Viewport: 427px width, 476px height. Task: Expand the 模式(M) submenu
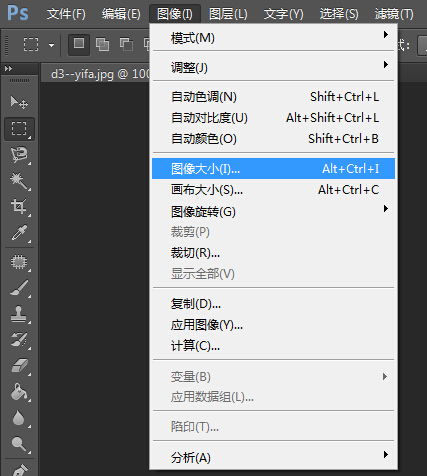point(273,38)
